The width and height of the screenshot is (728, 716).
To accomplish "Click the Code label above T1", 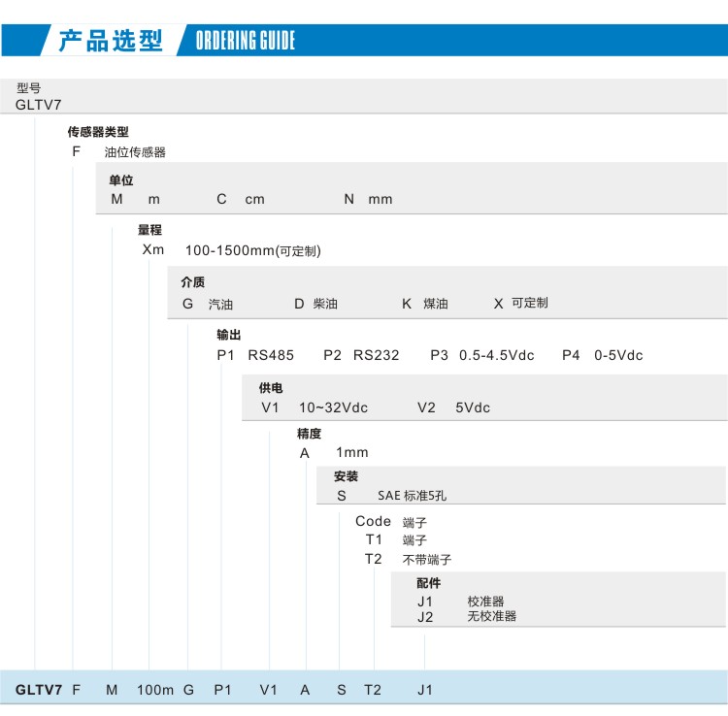I will click(373, 522).
